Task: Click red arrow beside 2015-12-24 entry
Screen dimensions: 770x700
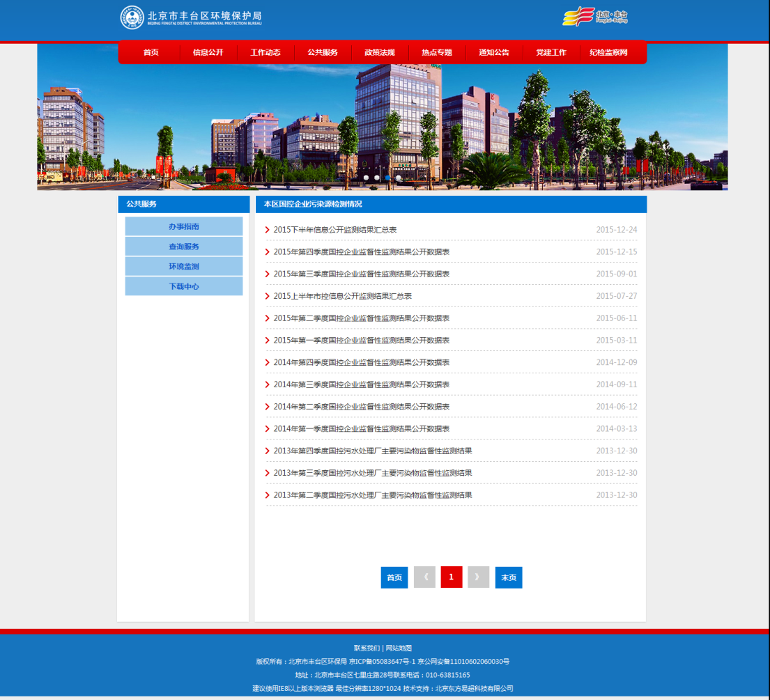Action: pyautogui.click(x=268, y=230)
